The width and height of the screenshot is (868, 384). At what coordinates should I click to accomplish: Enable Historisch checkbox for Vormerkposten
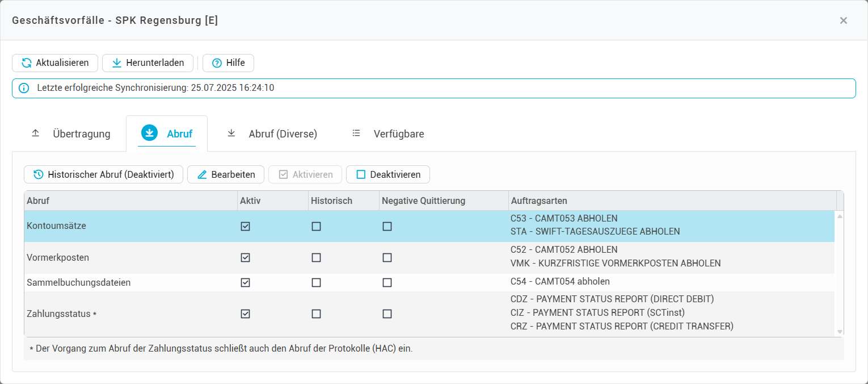coord(316,257)
